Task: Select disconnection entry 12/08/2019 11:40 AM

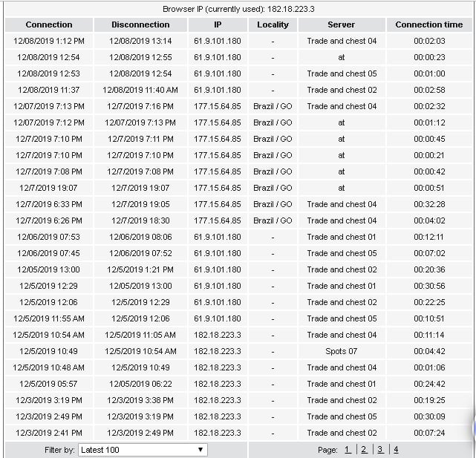Action: pos(140,90)
